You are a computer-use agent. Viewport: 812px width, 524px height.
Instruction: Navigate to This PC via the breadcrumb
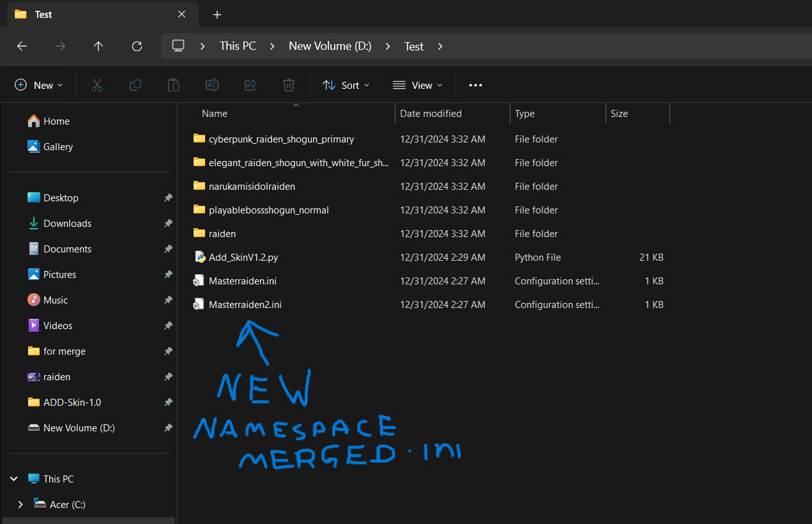[x=237, y=45]
